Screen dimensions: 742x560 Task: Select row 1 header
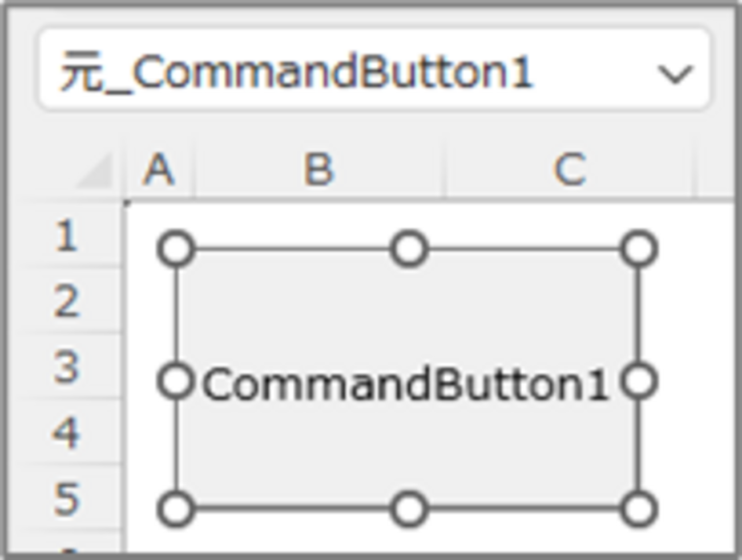click(66, 236)
